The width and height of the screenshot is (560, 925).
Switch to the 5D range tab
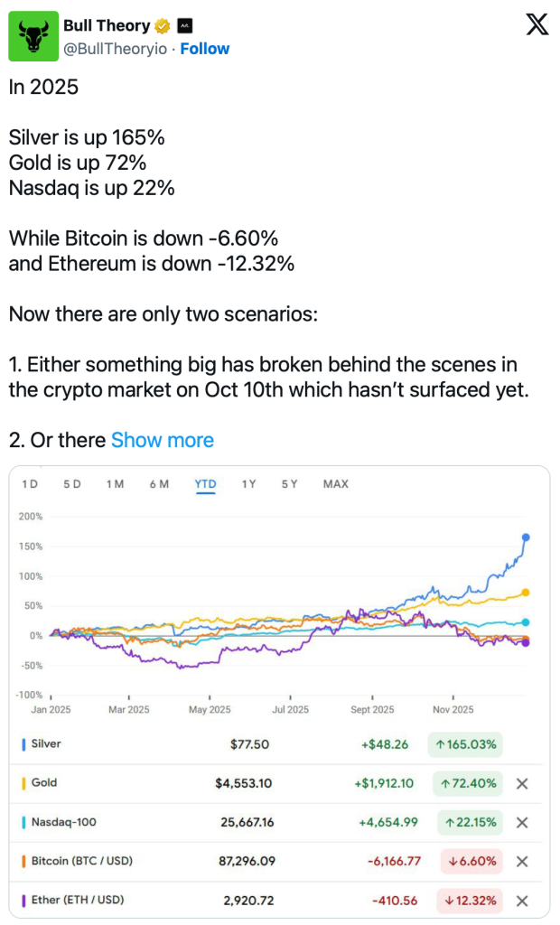(72, 484)
